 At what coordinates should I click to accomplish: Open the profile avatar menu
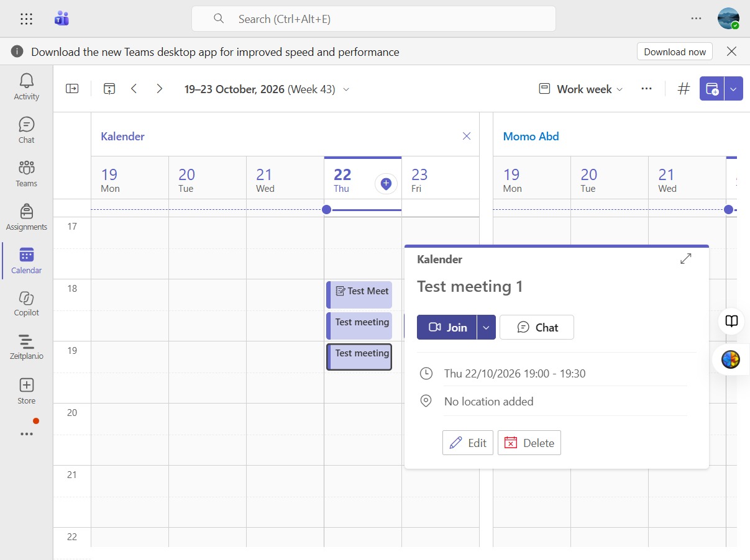pos(728,19)
